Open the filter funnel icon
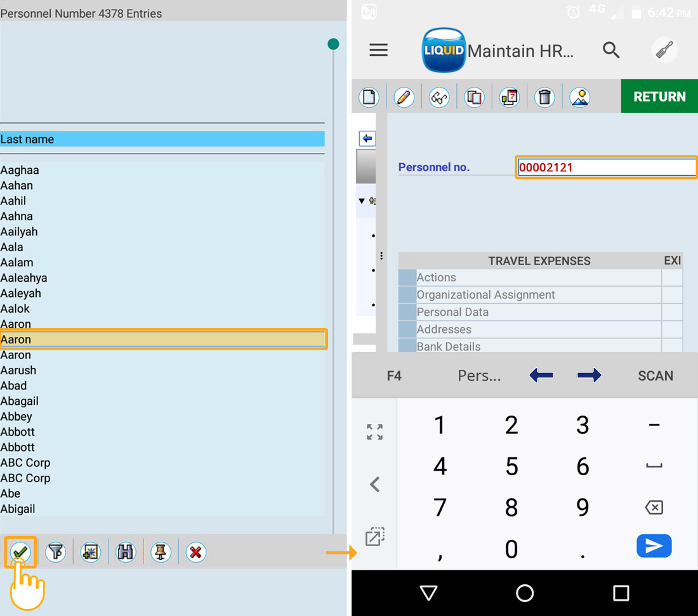The width and height of the screenshot is (698, 616). tap(56, 553)
